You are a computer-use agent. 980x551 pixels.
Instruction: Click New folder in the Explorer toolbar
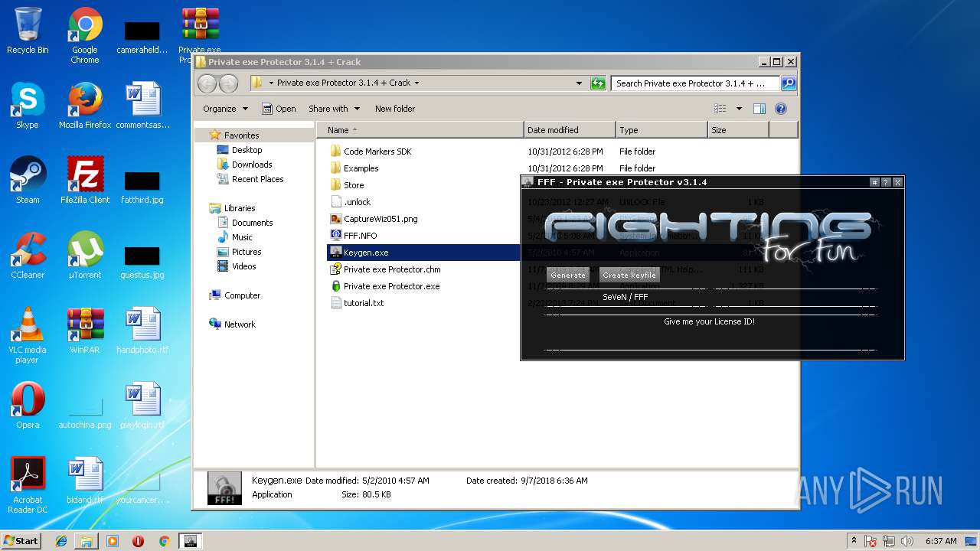395,109
